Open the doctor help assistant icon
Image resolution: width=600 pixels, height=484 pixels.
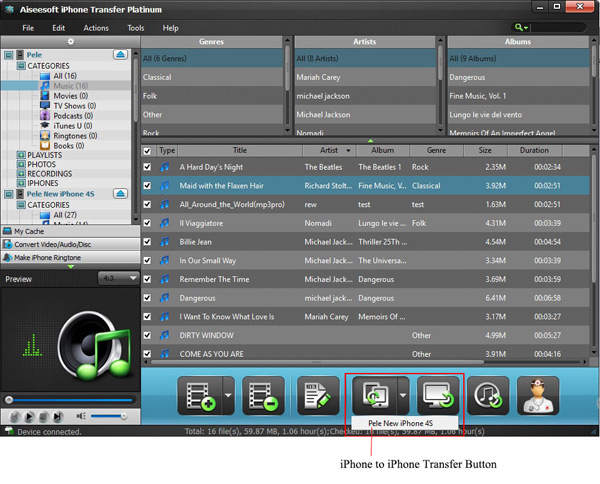pyautogui.click(x=538, y=396)
